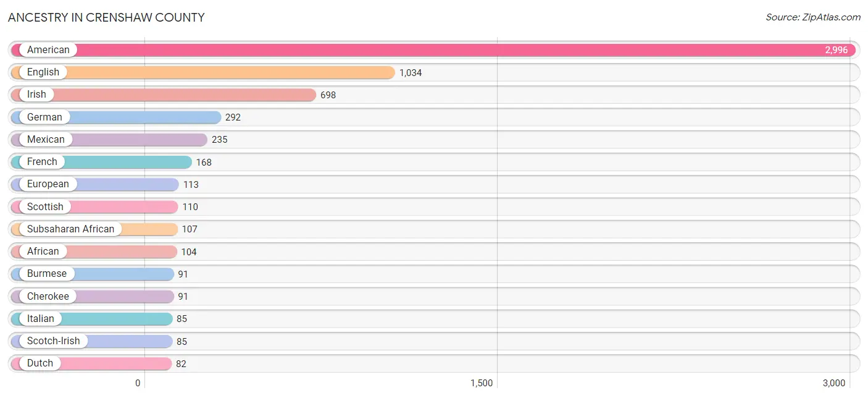Click the Cherokee ancestry label
868x398 pixels.
click(48, 297)
